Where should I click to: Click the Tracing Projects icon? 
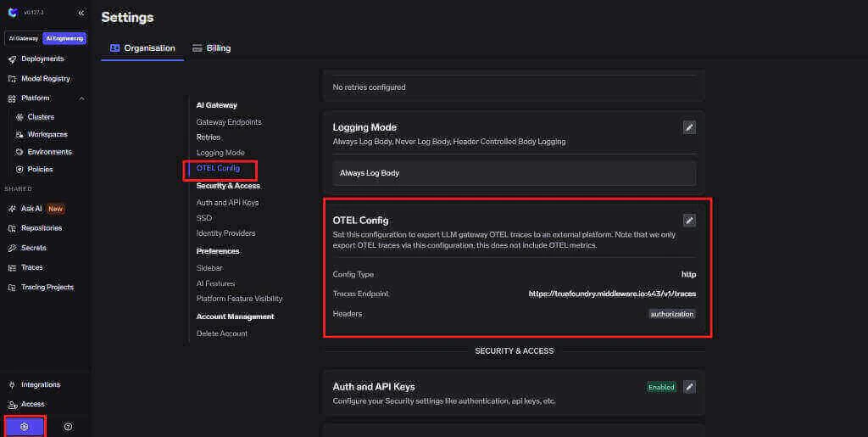[x=12, y=288]
